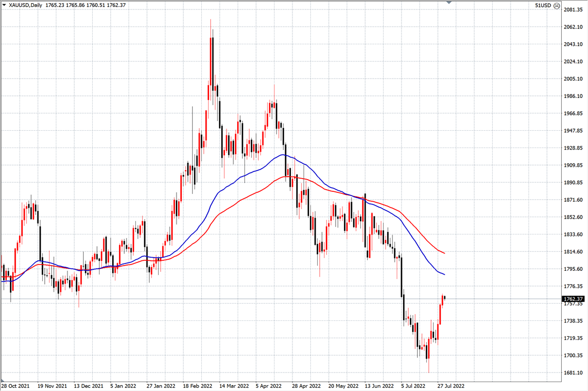
Task: Click the blue moving average line endpoint
Action: tap(444, 275)
